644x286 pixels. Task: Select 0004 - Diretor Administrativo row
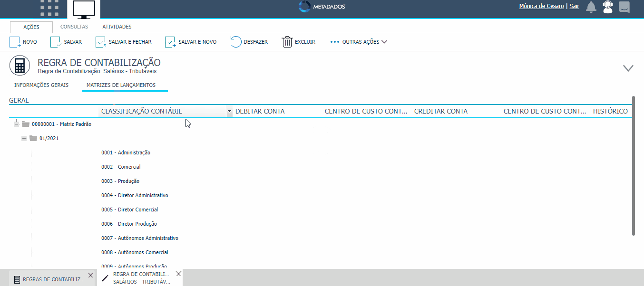(135, 195)
